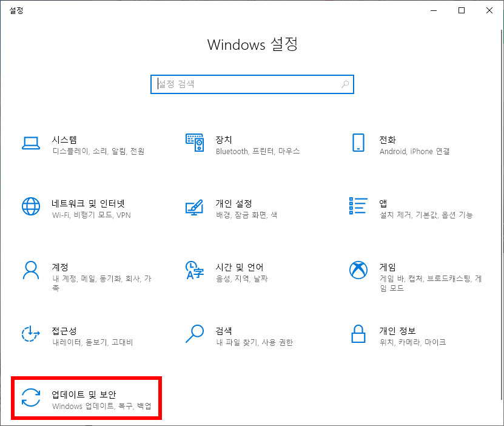Select the 전화 phone icon
The height and width of the screenshot is (426, 504).
(x=358, y=143)
